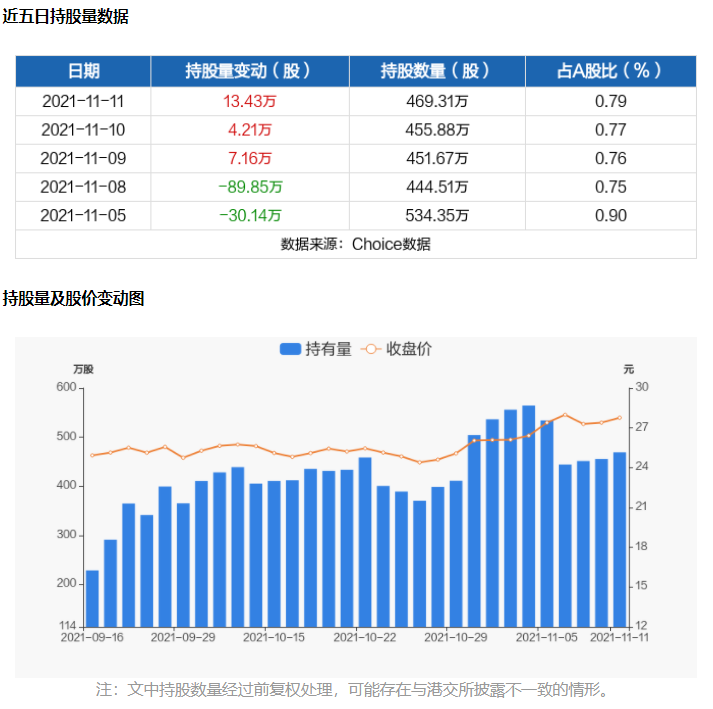The image size is (713, 709).
Task: Click the 2021-10-22 x-axis label
Action: [x=365, y=638]
